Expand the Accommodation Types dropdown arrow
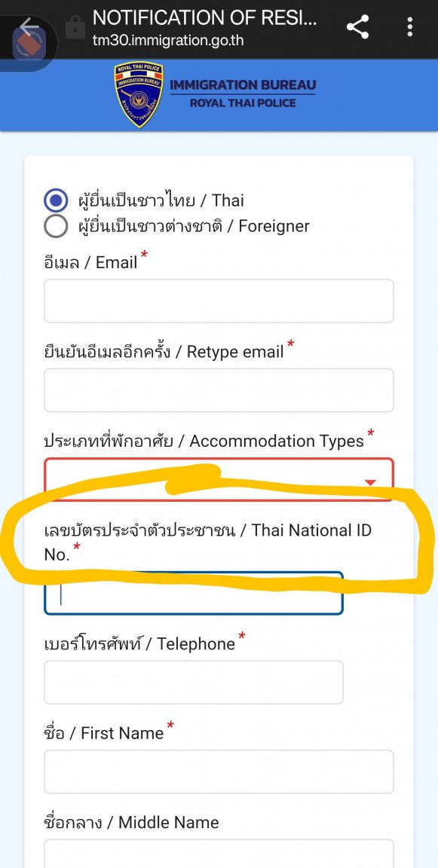 pos(370,482)
